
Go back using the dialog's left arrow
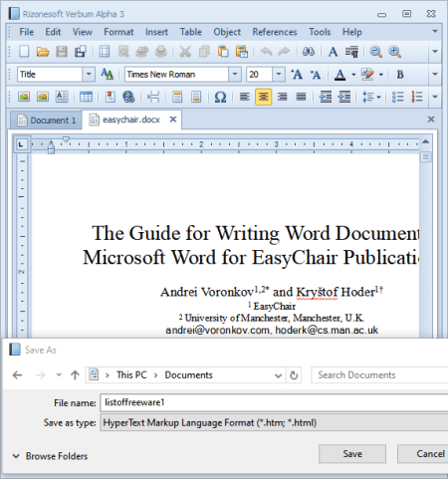point(17,375)
